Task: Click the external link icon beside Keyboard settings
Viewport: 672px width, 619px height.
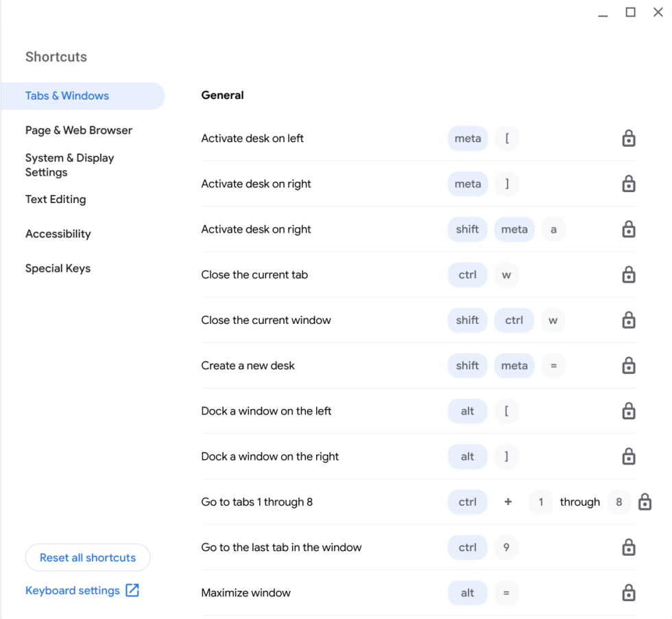Action: pyautogui.click(x=132, y=590)
